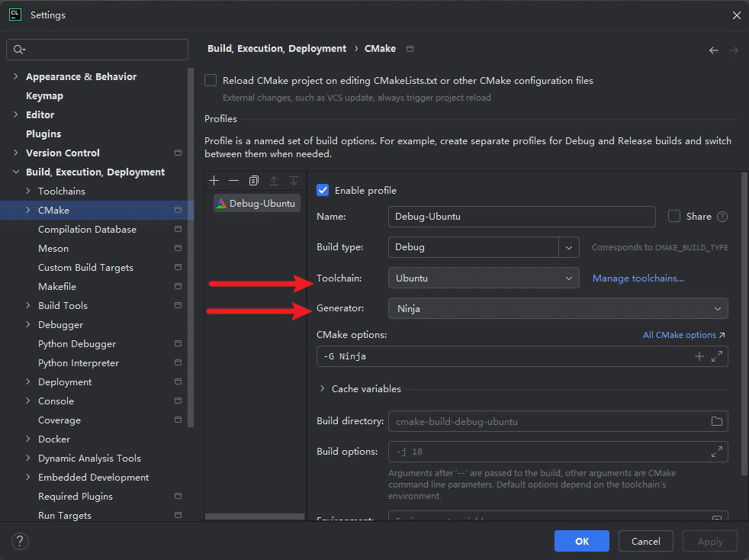Open the help button at bottom left
Screen dimensions: 749x560
pos(20,542)
